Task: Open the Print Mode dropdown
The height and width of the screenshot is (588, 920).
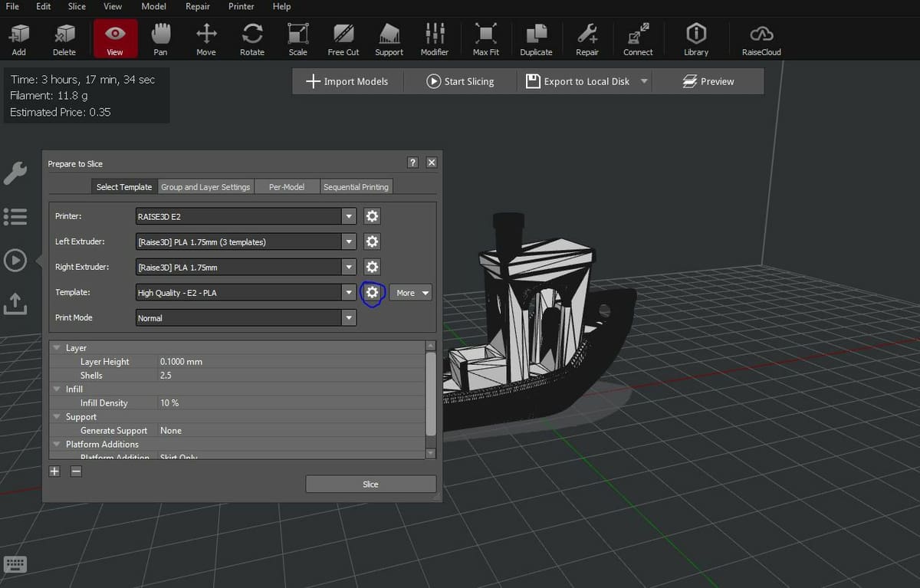Action: [246, 317]
